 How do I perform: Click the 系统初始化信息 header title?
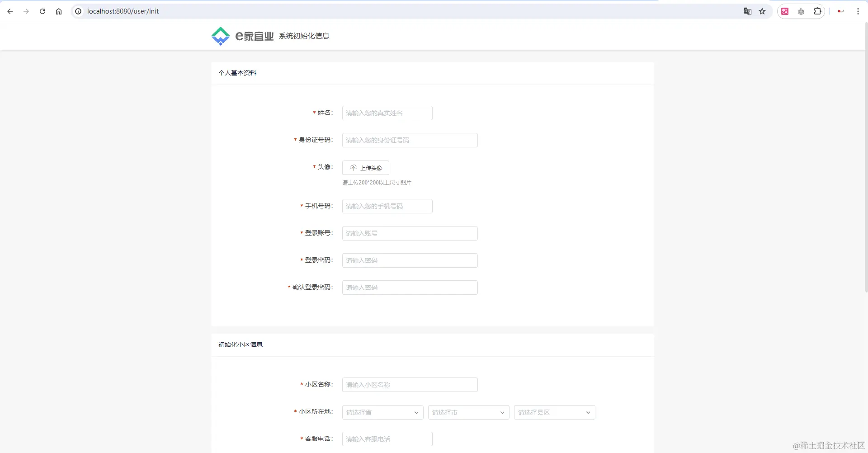304,36
